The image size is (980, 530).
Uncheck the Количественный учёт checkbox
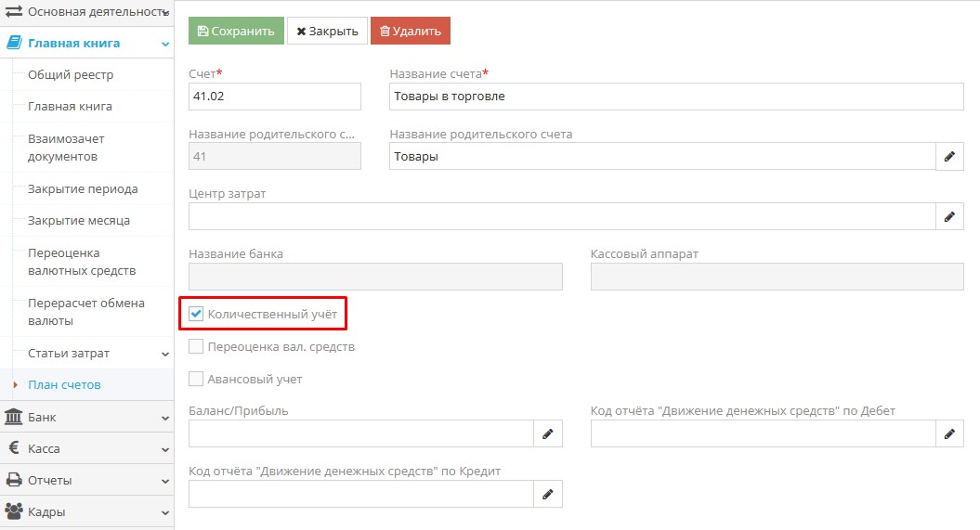point(196,315)
